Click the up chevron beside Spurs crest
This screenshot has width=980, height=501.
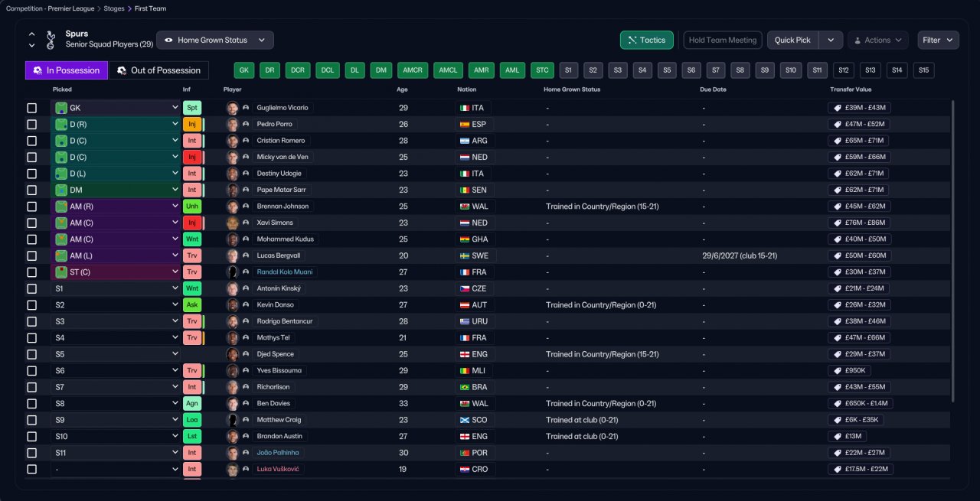(31, 34)
